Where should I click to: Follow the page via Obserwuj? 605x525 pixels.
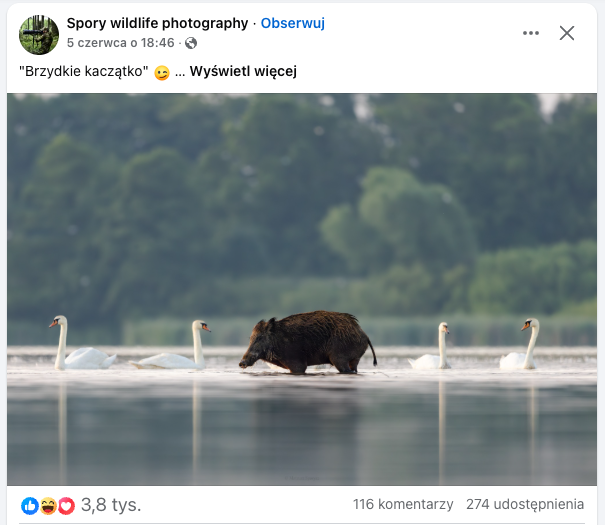[x=293, y=23]
